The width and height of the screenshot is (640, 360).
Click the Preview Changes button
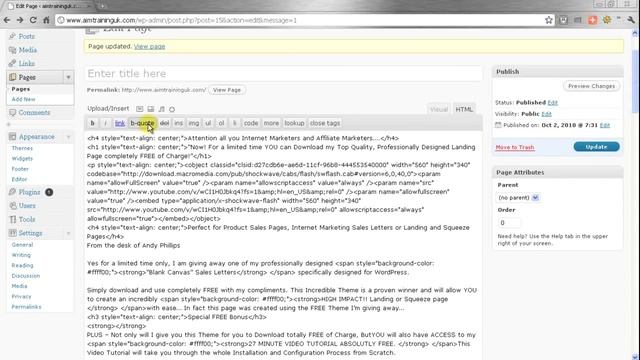[x=591, y=86]
